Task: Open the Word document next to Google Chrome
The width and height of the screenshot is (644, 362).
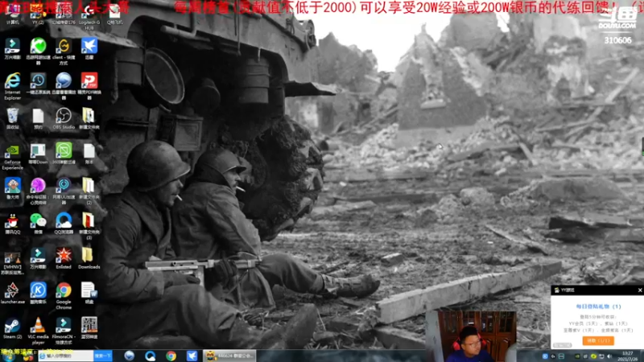Action: point(89,293)
